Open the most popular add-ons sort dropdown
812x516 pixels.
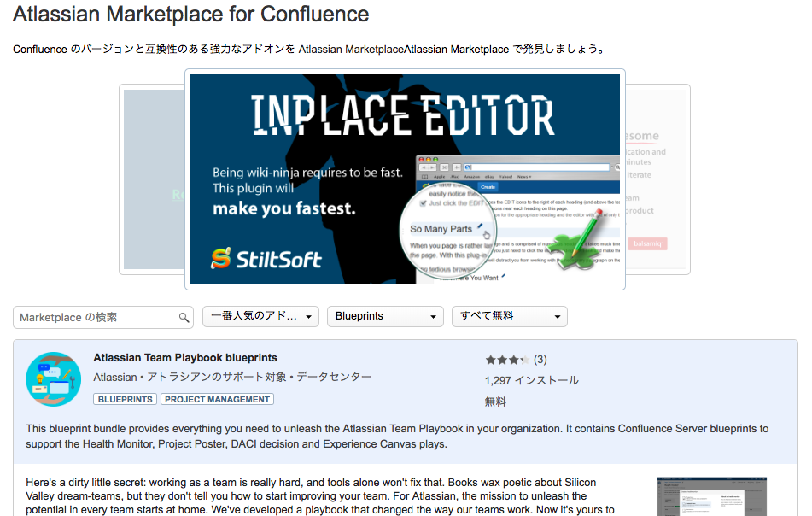coord(260,316)
